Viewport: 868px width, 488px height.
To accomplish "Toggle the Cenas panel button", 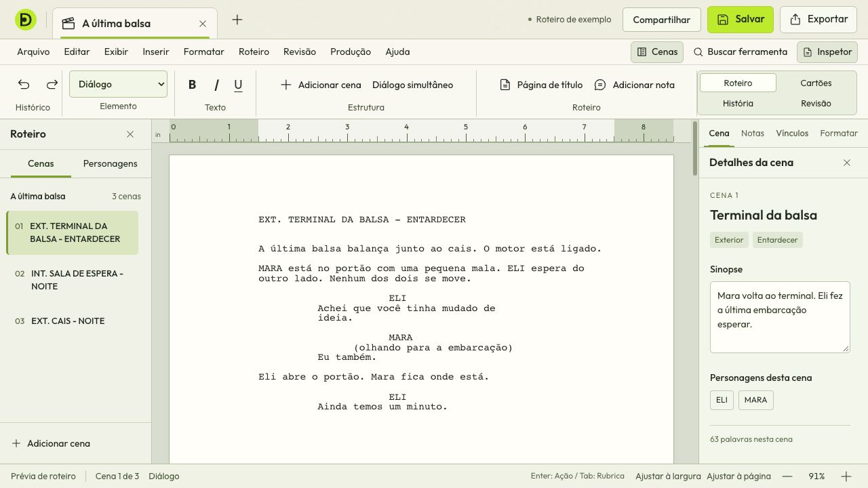I will 657,52.
